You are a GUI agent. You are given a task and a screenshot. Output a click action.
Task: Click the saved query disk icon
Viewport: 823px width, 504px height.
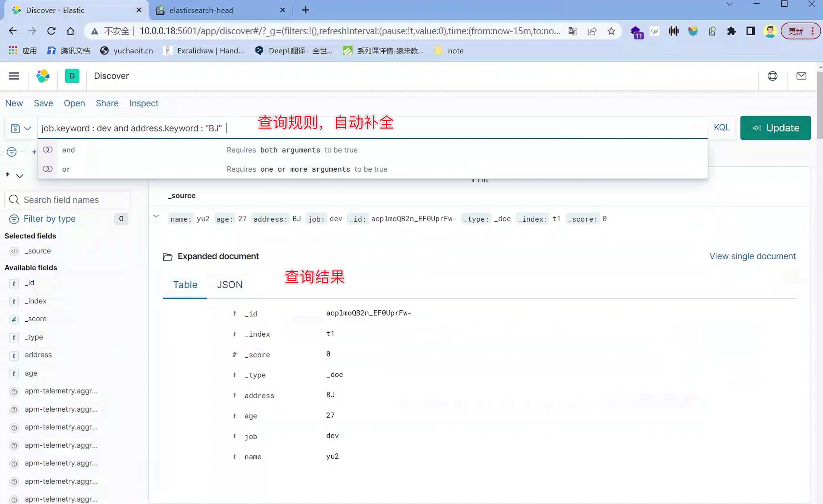tap(16, 128)
